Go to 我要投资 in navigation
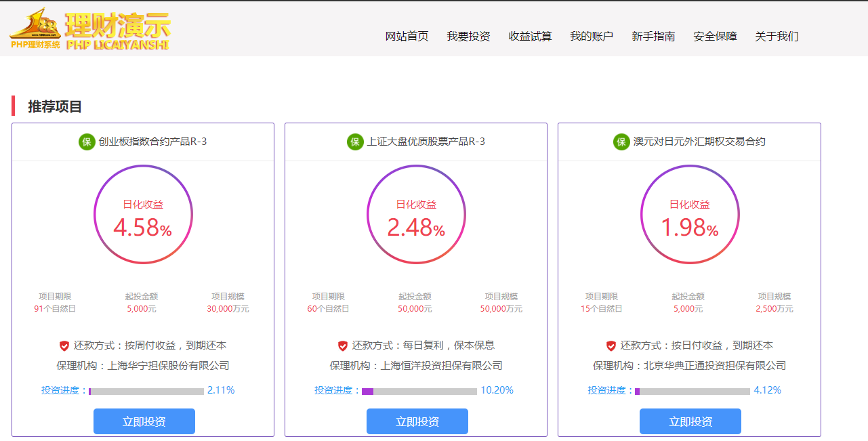The height and width of the screenshot is (441, 868). (x=468, y=37)
